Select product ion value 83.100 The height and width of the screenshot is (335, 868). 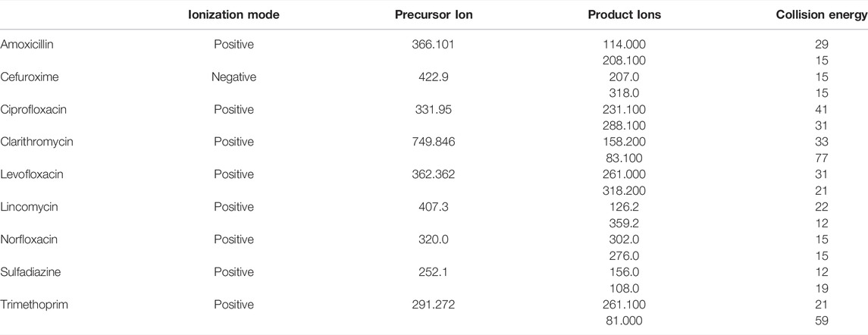point(624,158)
